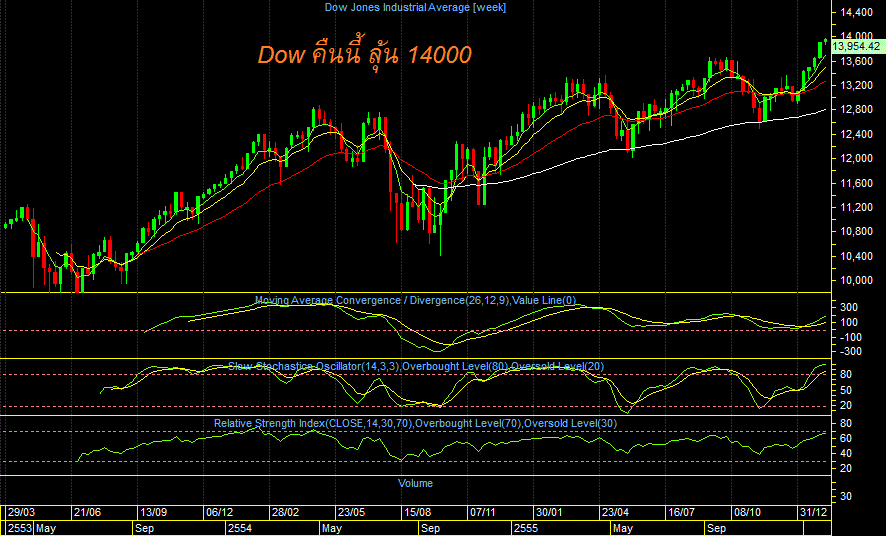Click the 30/01 date on time axis
The width and height of the screenshot is (886, 536).
coord(549,512)
